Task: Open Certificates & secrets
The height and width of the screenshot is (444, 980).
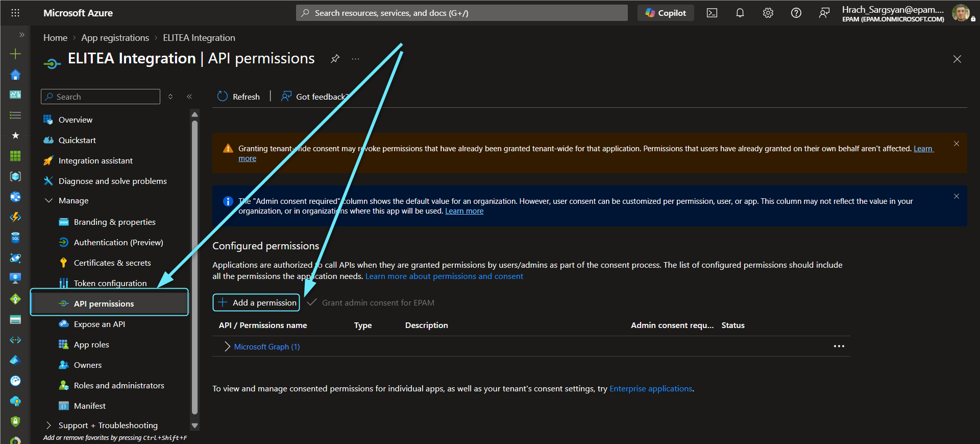Action: point(111,263)
